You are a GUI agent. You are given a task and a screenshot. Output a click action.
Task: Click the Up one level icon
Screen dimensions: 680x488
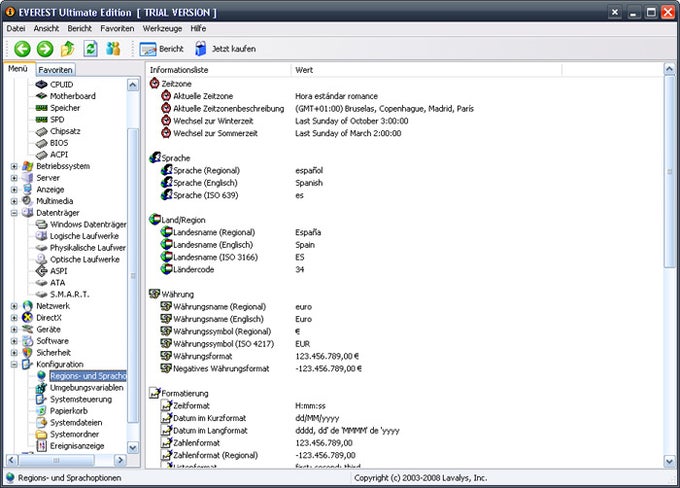coord(68,49)
